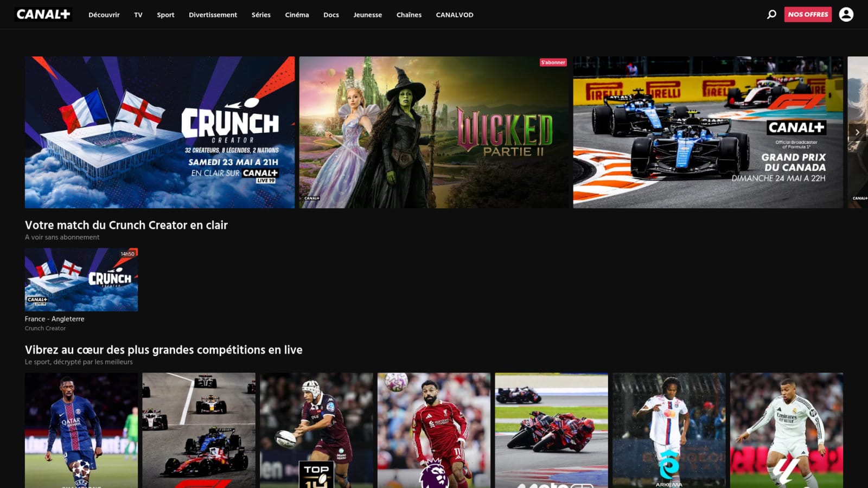Image resolution: width=868 pixels, height=488 pixels.
Task: Click the Crunch Creator subtitle under match
Action: 45,328
